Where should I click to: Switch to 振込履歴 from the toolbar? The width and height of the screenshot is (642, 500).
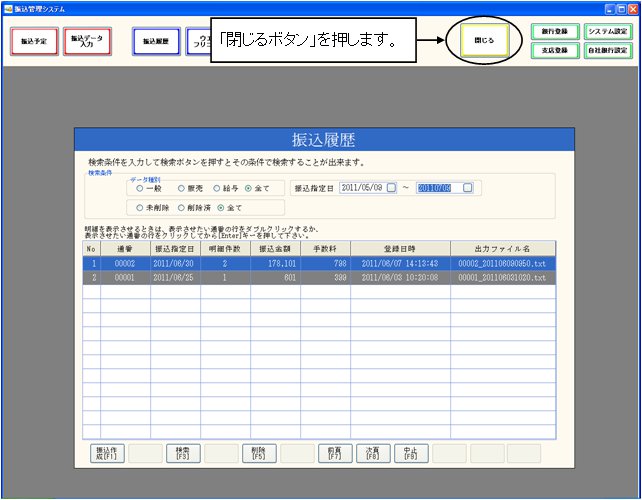click(x=157, y=41)
